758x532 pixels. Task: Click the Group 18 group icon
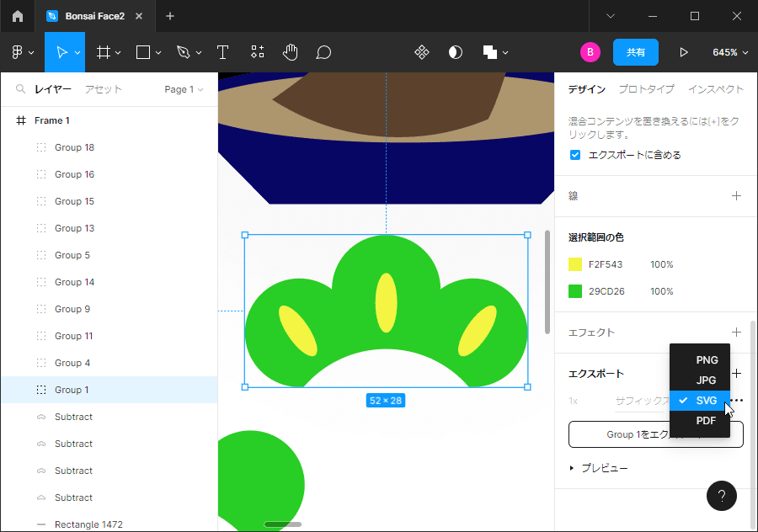41,147
